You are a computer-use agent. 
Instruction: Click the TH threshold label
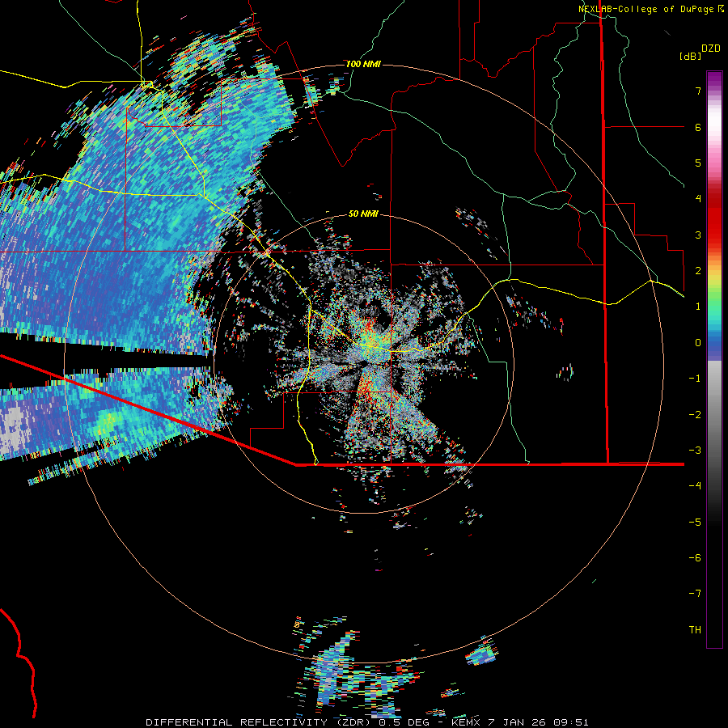coord(695,629)
